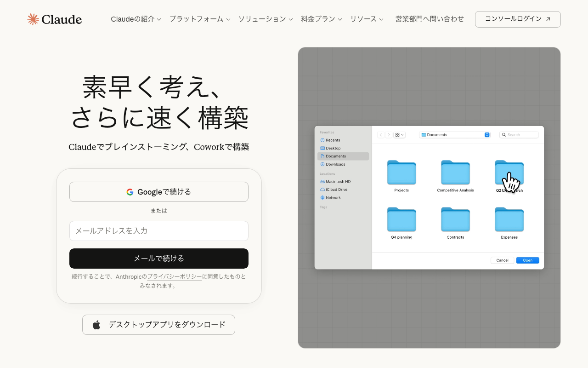588x368 pixels.
Task: Click the headline 素早く考え、さらに速く構築
Action: point(159,102)
